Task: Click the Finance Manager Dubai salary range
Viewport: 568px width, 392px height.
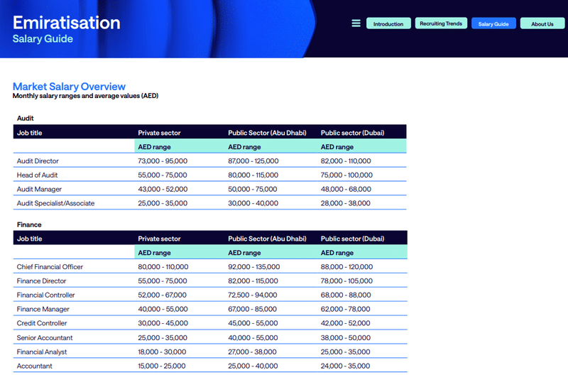Action: pyautogui.click(x=345, y=310)
